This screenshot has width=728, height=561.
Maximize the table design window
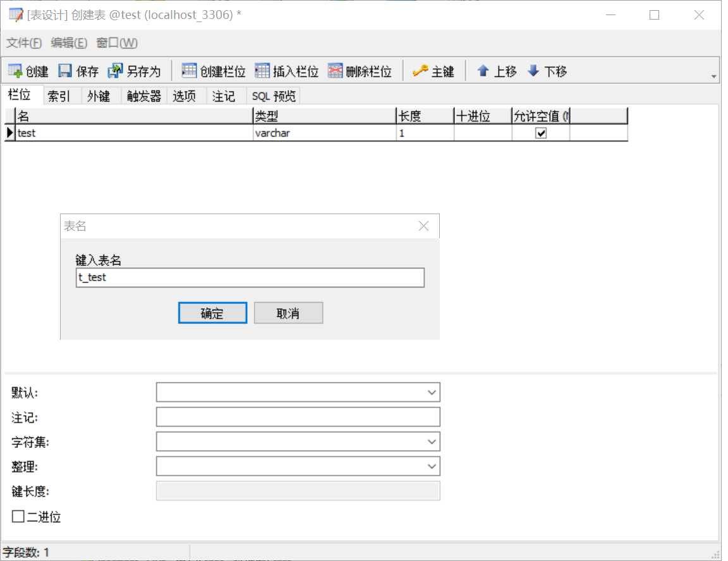coord(654,15)
